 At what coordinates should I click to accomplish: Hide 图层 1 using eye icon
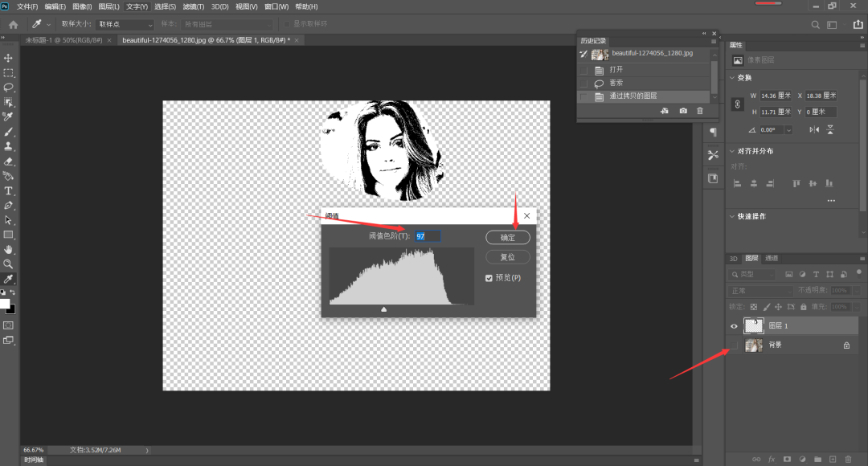pos(734,326)
